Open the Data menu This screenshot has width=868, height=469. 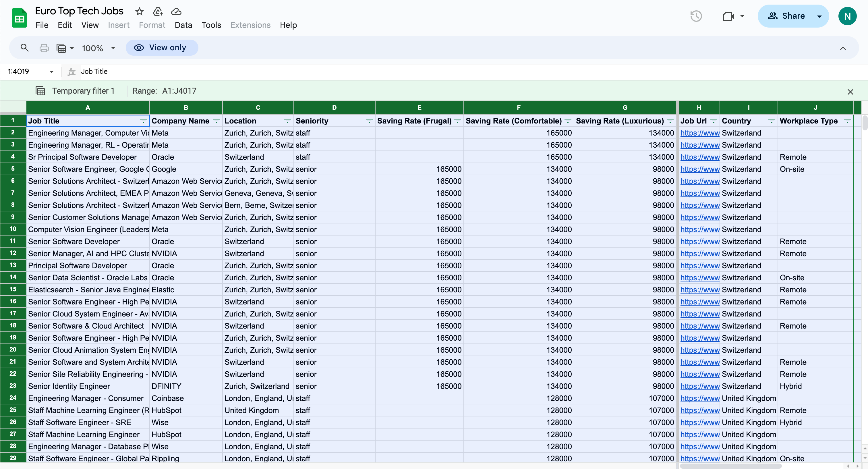[x=183, y=25]
